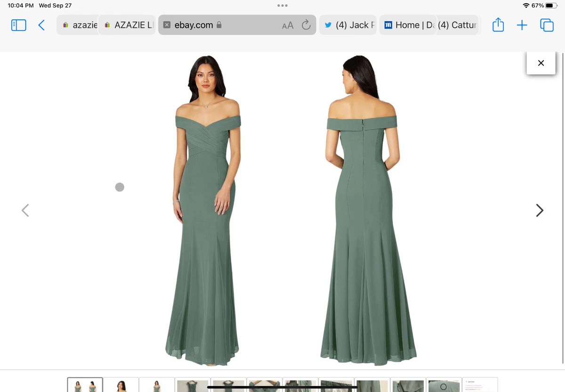Tap the battery indicator in status bar

coord(552,6)
